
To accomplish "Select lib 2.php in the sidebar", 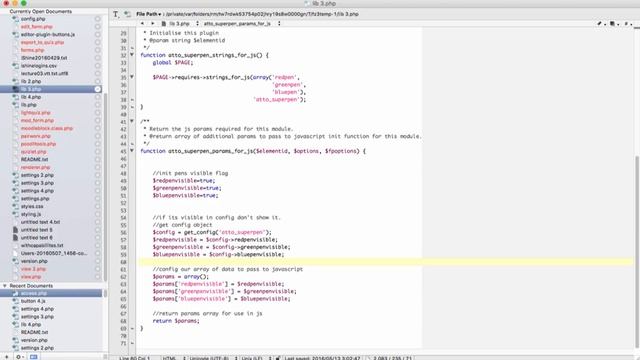I will pos(31,81).
